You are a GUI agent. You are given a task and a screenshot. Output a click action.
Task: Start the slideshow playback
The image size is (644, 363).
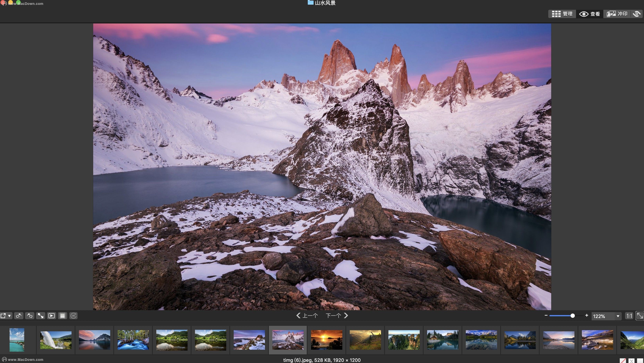pyautogui.click(x=52, y=316)
